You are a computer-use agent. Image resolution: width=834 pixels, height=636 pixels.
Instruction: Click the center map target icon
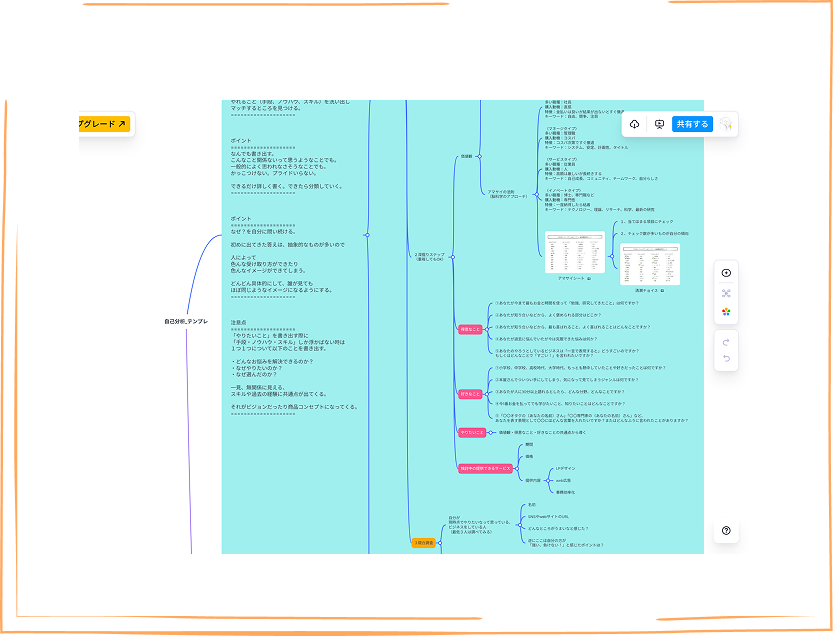pyautogui.click(x=726, y=273)
